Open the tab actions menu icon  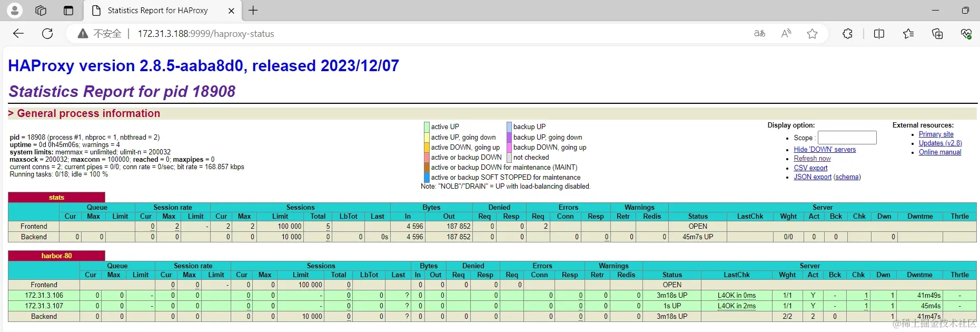(x=68, y=10)
